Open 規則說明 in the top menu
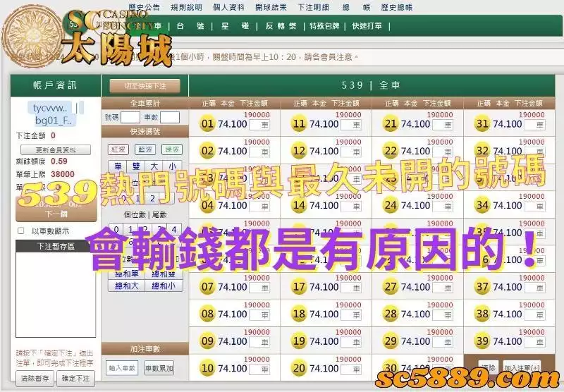Viewport: 564px width, 392px height. tap(186, 7)
